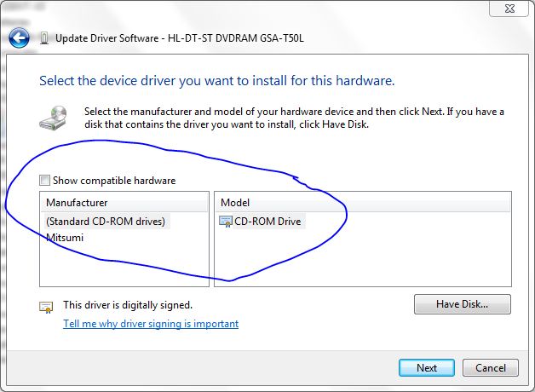The image size is (535, 392).
Task: Click the small device icon beside the title
Action: (44, 37)
